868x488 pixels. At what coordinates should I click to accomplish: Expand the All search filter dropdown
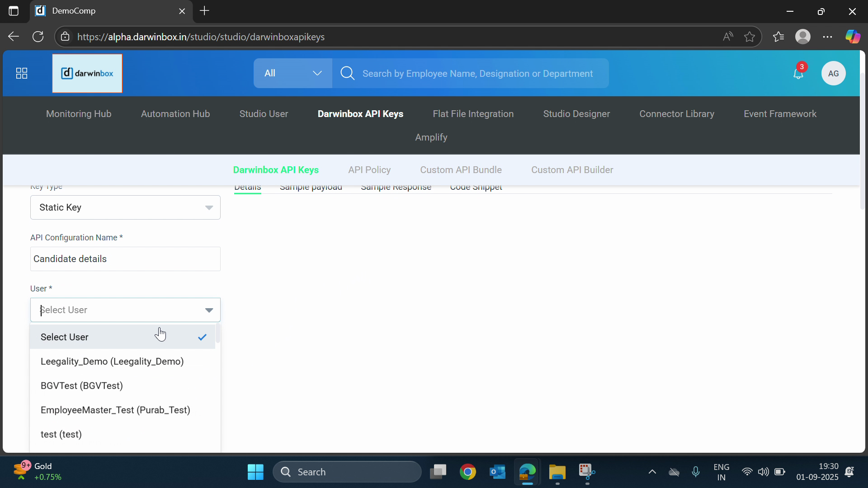click(x=292, y=73)
